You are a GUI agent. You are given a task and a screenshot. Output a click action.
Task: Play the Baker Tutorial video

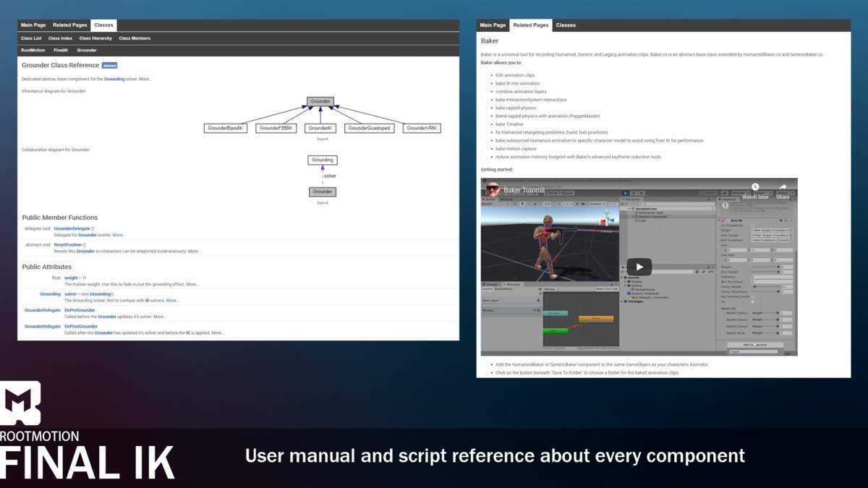pos(639,267)
